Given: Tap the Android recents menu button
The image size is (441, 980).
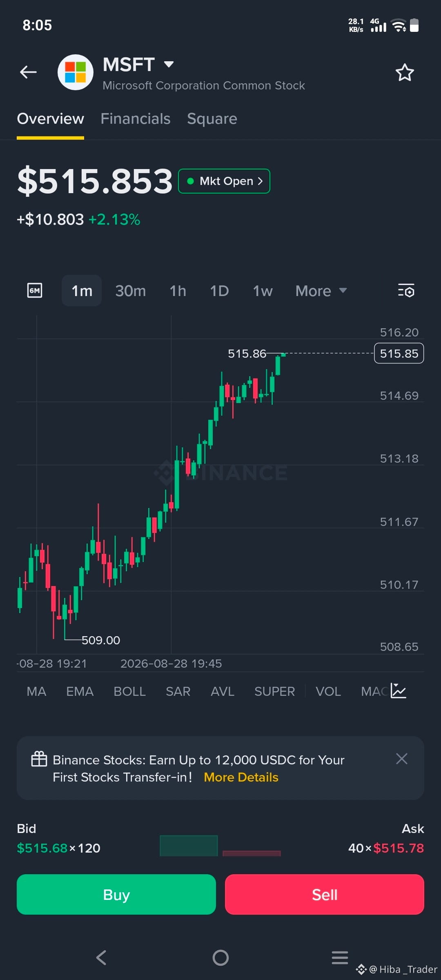Looking at the screenshot, I should (x=340, y=958).
